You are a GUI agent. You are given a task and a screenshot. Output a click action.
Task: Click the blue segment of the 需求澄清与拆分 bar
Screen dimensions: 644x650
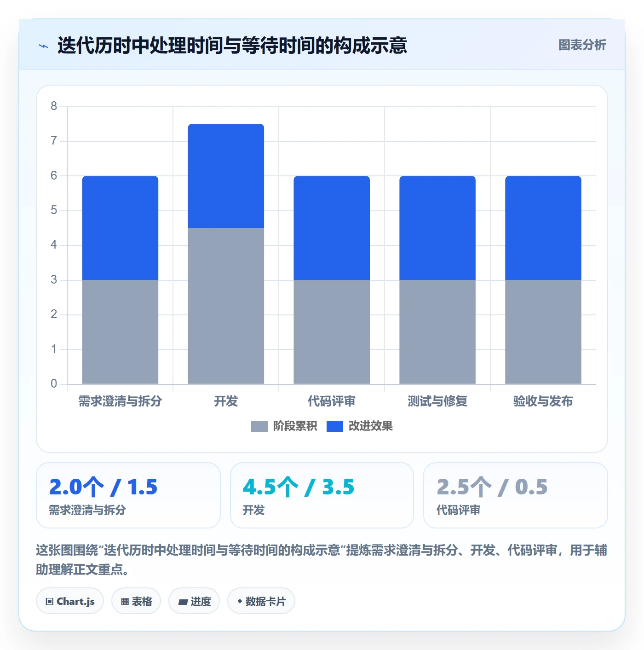[120, 228]
